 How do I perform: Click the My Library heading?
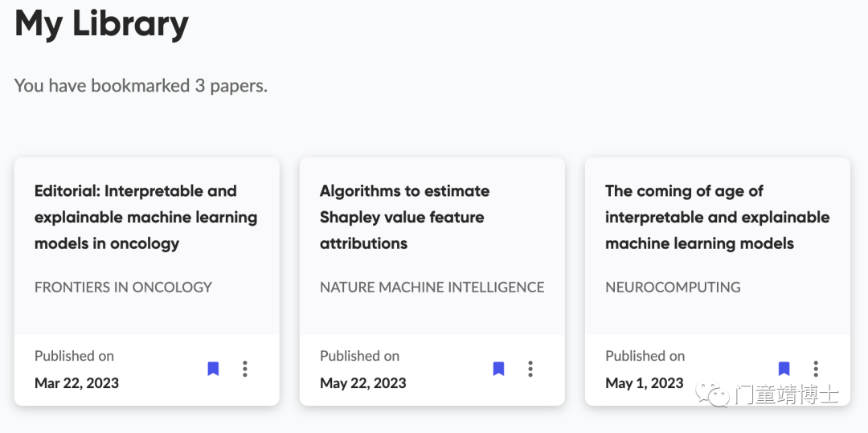tap(102, 24)
